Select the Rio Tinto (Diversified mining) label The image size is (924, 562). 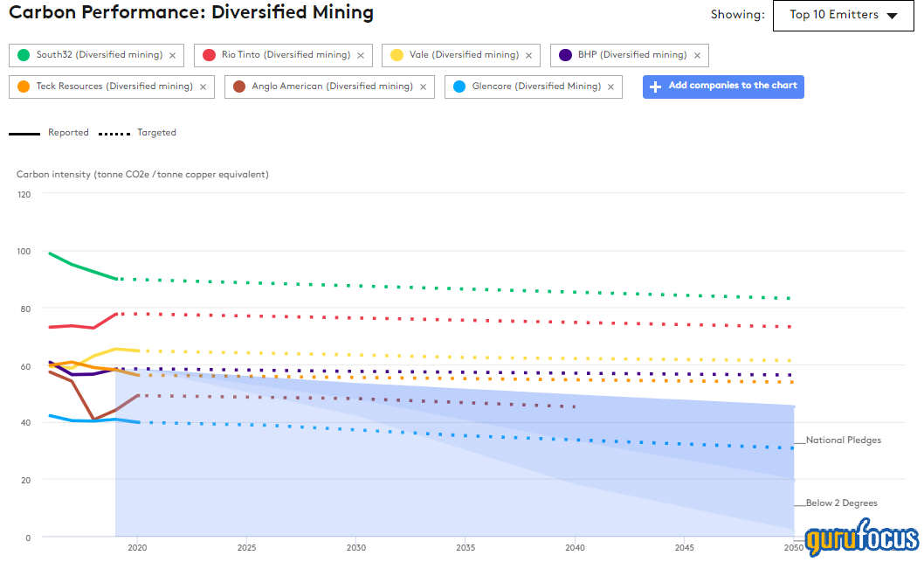(286, 55)
